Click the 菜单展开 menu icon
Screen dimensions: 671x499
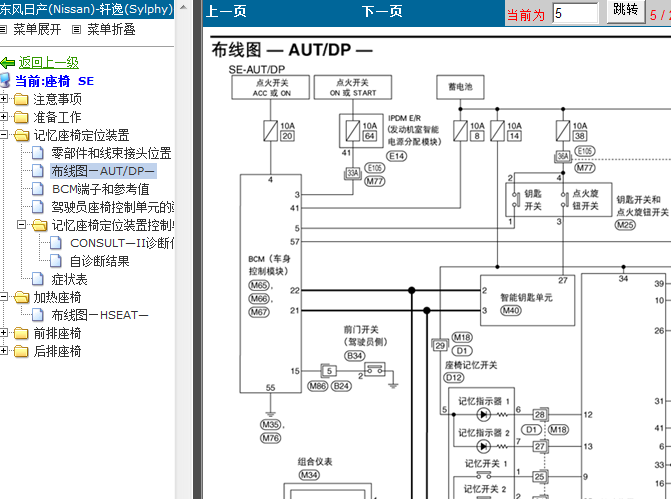(x=3, y=29)
